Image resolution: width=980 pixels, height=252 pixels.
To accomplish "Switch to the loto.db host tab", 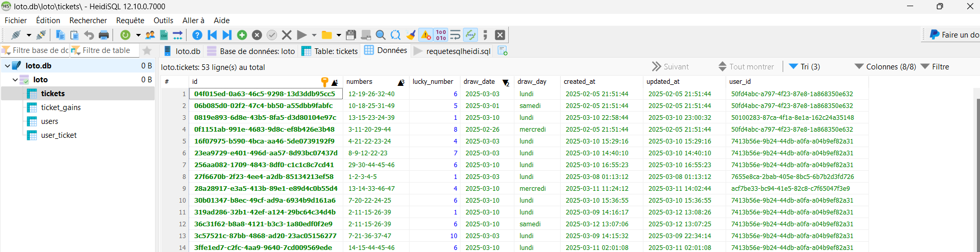I will [182, 51].
